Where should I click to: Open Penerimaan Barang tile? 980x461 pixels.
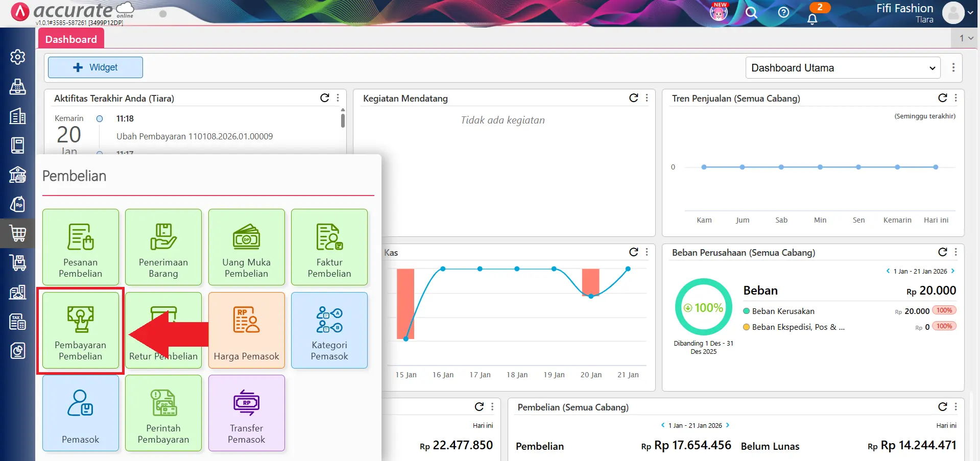click(163, 247)
